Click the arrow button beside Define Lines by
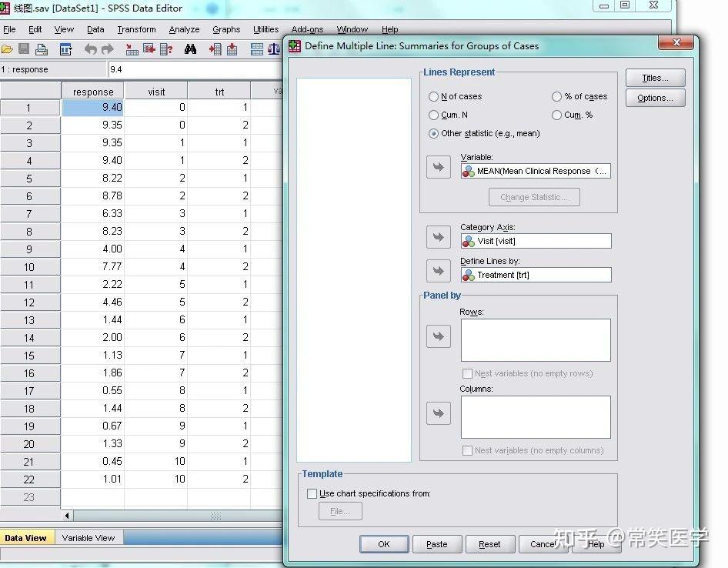 (x=439, y=271)
